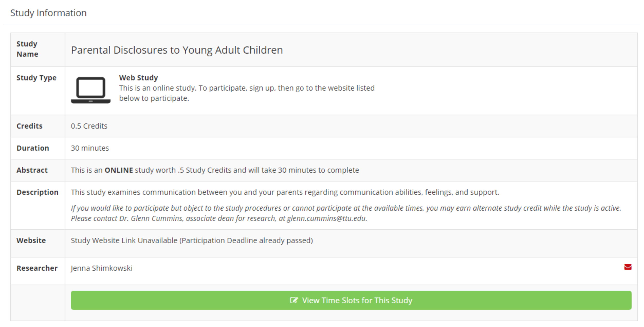The width and height of the screenshot is (644, 327).
Task: Click the bold ONLINE word in the abstract
Action: (119, 170)
